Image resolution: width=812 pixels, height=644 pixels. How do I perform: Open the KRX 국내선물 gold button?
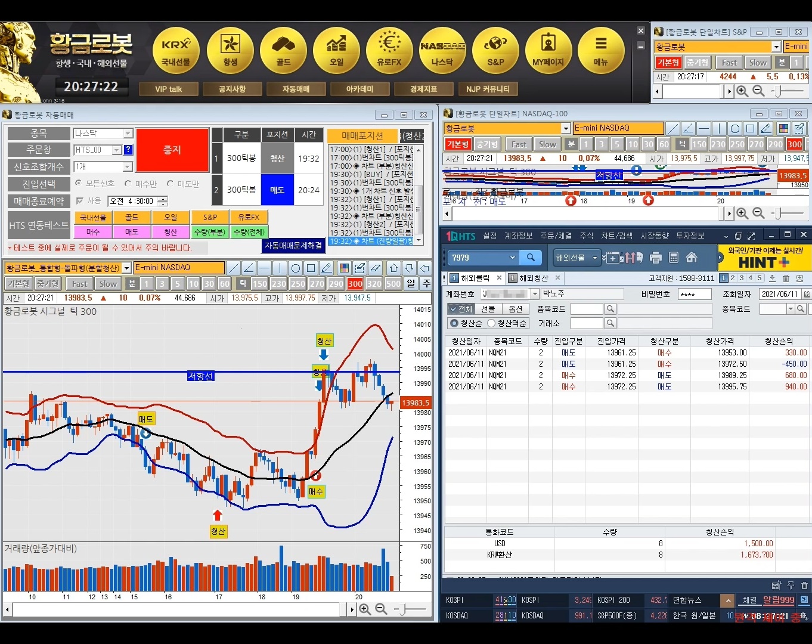point(176,50)
